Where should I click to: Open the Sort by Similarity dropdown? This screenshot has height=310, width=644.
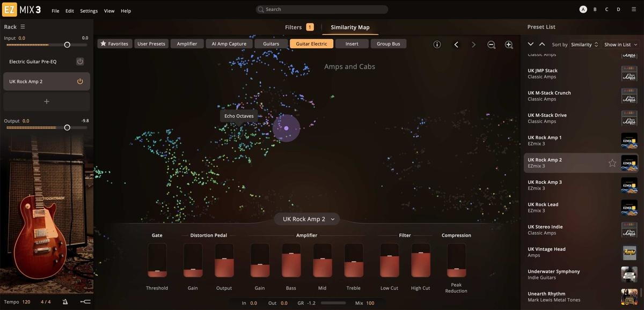584,45
